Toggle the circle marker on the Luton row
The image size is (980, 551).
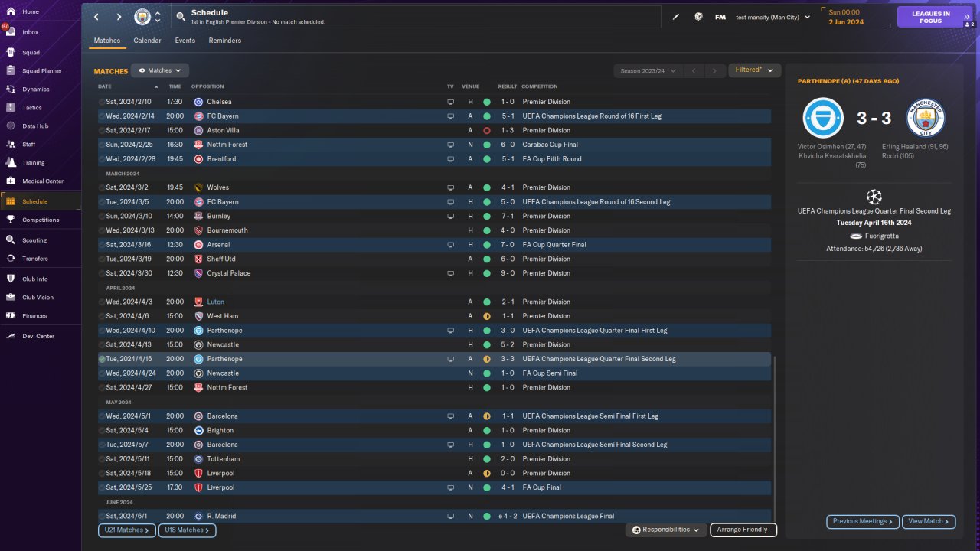(x=102, y=302)
